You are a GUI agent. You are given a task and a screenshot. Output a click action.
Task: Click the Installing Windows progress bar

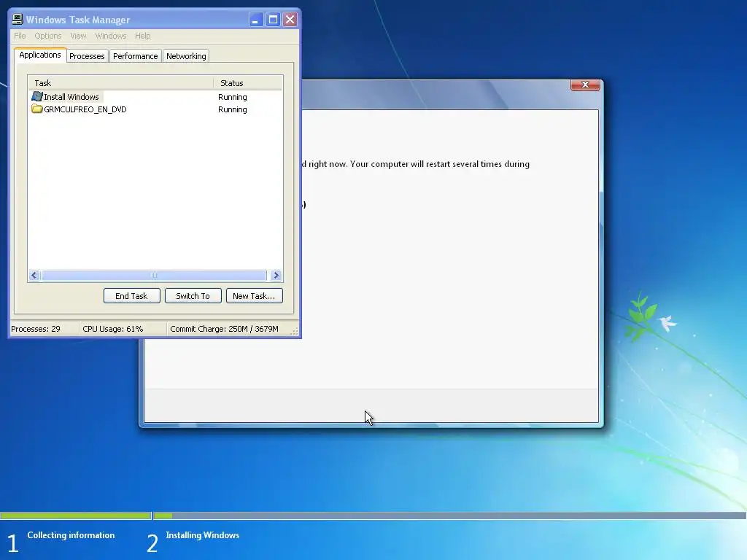pos(449,516)
